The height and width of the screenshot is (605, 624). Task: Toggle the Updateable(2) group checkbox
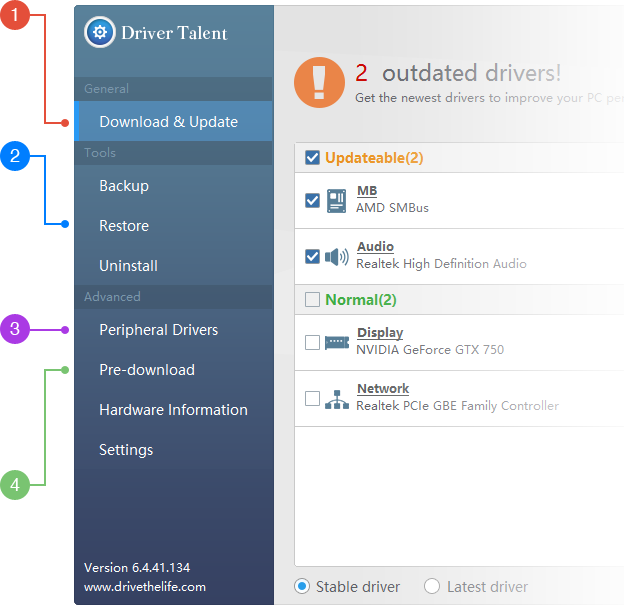point(312,158)
